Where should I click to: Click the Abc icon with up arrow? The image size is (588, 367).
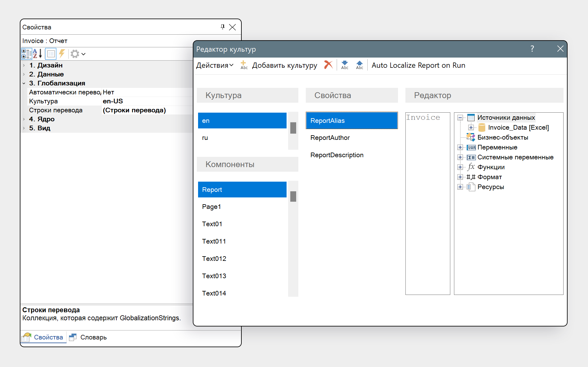[360, 65]
